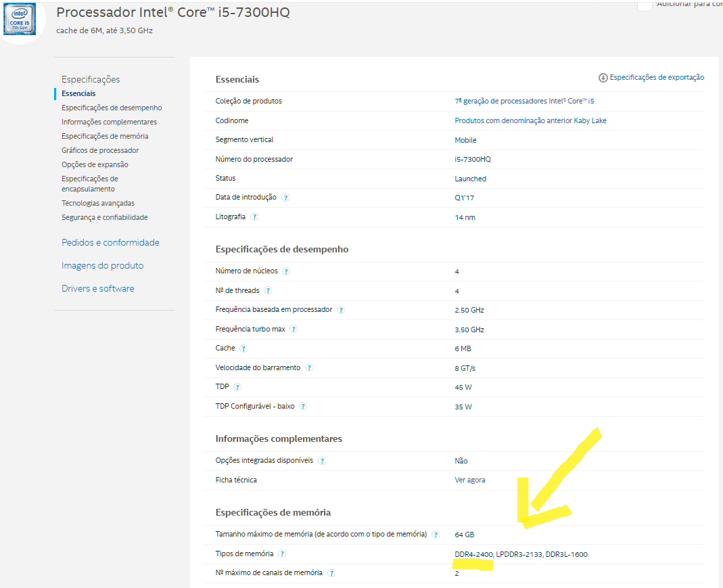The image size is (723, 588).
Task: Show help for Nº de threads
Action: point(268,290)
